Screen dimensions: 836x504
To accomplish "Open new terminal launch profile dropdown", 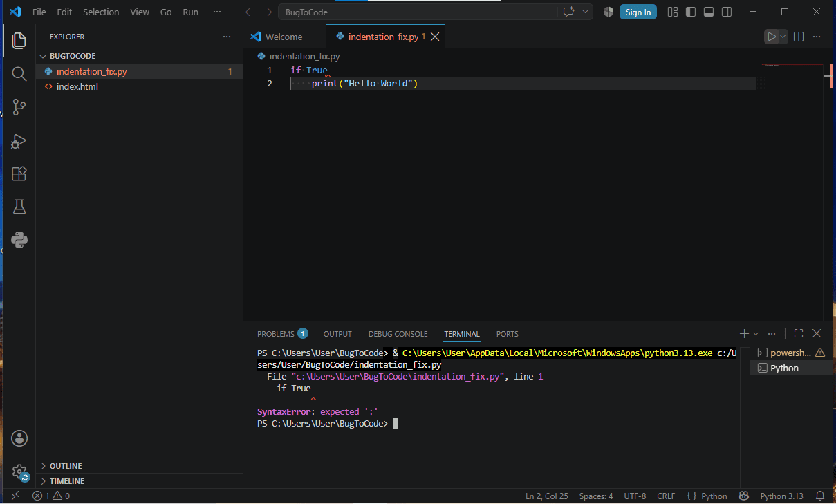I will pos(756,333).
